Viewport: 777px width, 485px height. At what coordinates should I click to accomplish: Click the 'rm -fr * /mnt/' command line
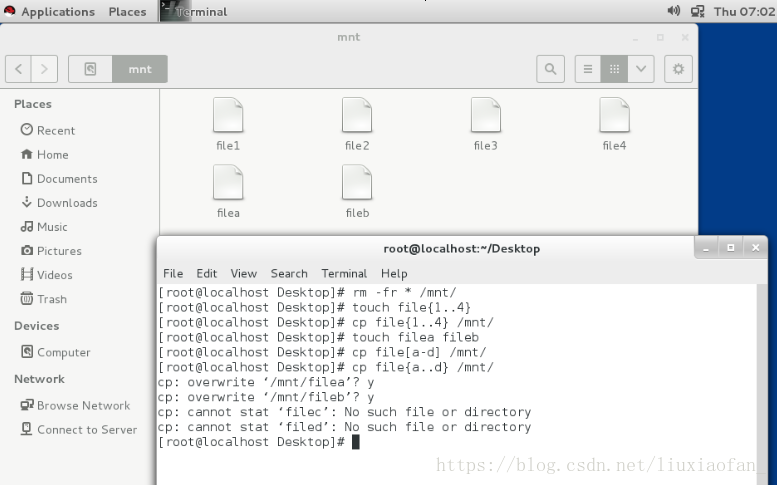(x=307, y=292)
